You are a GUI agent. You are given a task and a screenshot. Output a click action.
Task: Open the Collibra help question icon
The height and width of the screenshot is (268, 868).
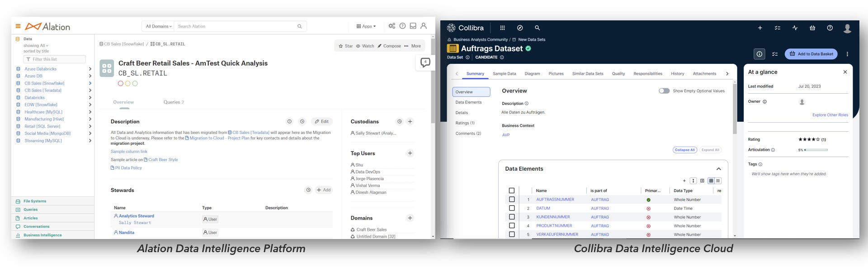click(x=830, y=28)
